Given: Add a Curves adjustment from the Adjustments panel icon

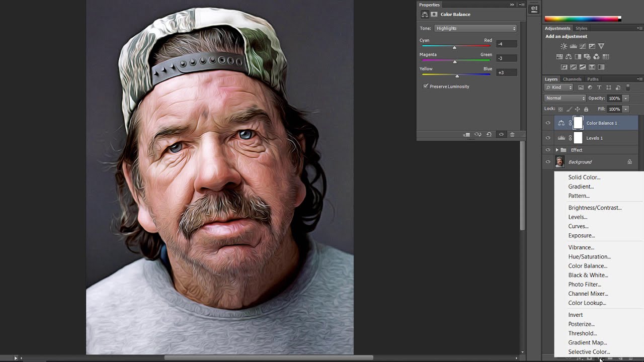Looking at the screenshot, I should [x=583, y=46].
